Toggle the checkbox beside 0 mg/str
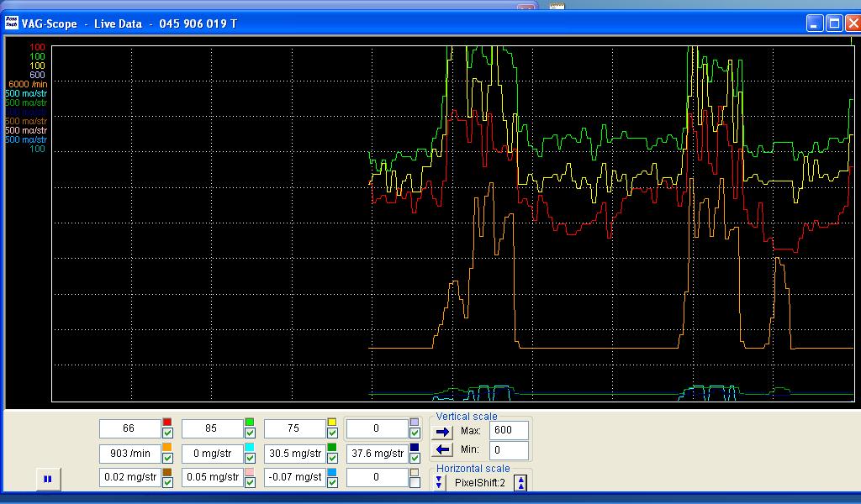This screenshot has width=861, height=504. pyautogui.click(x=250, y=458)
